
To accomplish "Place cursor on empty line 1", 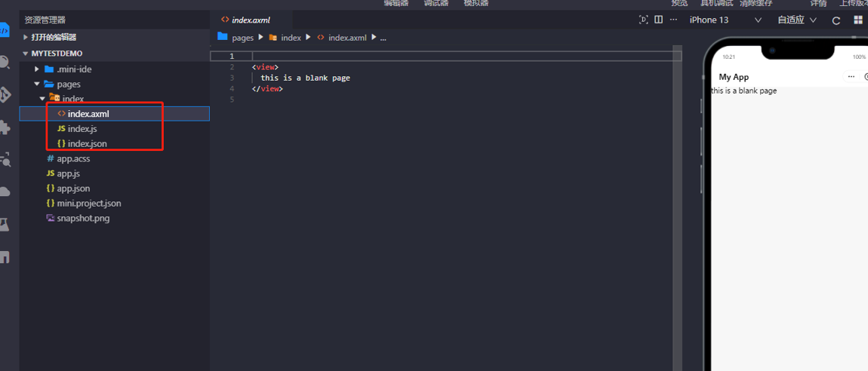I will [x=466, y=56].
